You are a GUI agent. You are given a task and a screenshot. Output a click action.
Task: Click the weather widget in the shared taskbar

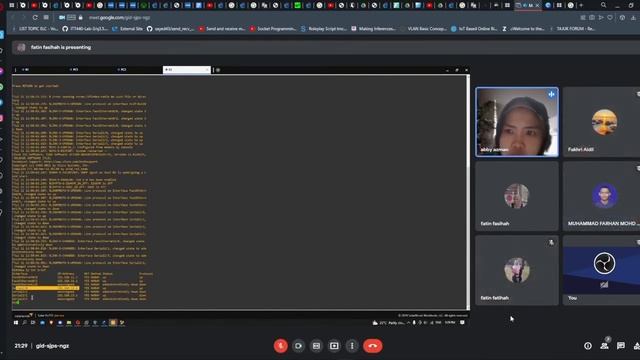(388, 323)
